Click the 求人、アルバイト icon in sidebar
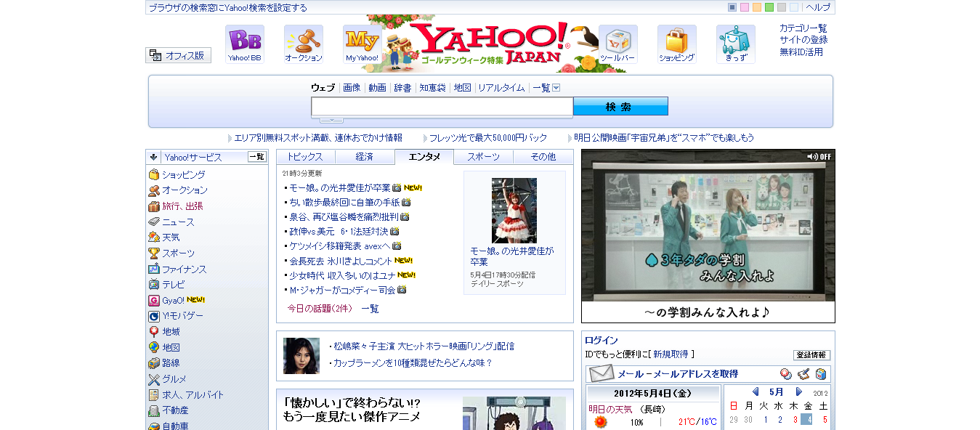 point(154,395)
